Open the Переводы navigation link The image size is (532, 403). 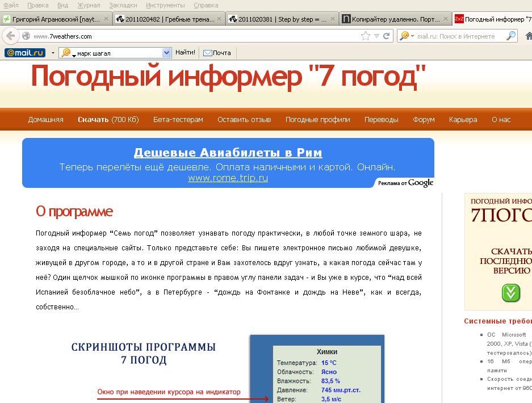tap(382, 119)
